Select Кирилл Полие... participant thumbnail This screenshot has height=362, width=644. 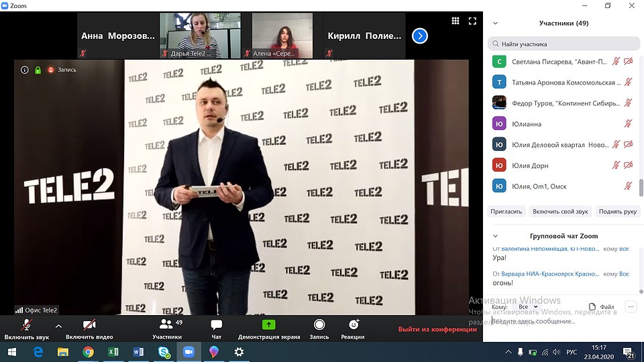[x=364, y=36]
